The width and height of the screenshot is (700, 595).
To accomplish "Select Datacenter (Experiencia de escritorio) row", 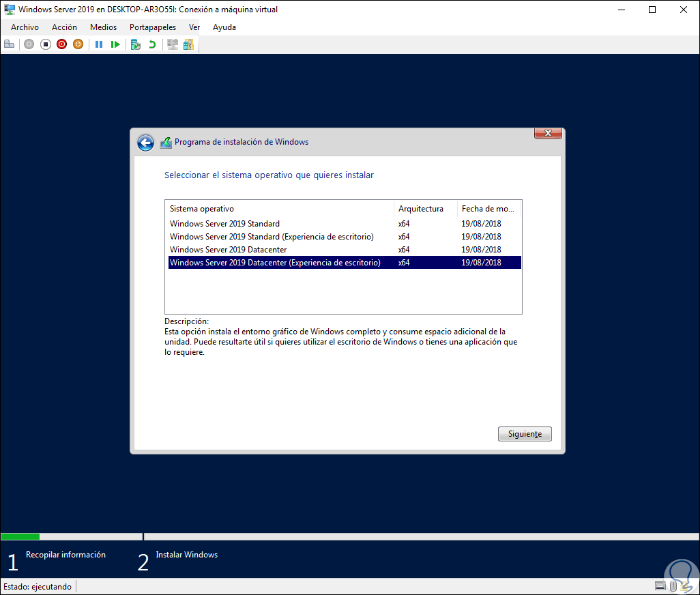I will 344,263.
